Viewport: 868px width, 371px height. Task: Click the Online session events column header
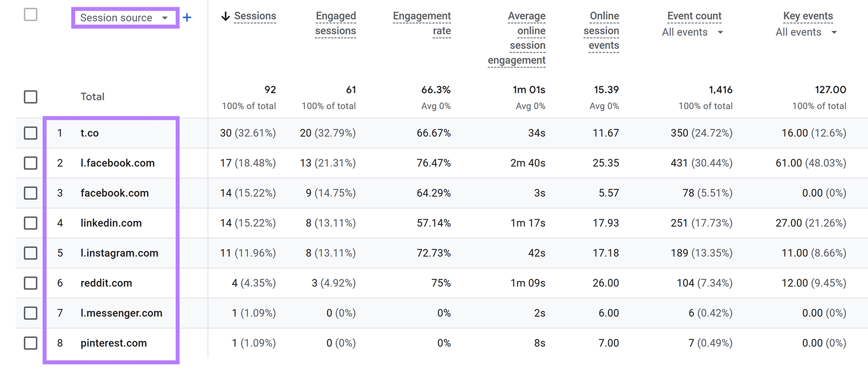coord(602,31)
